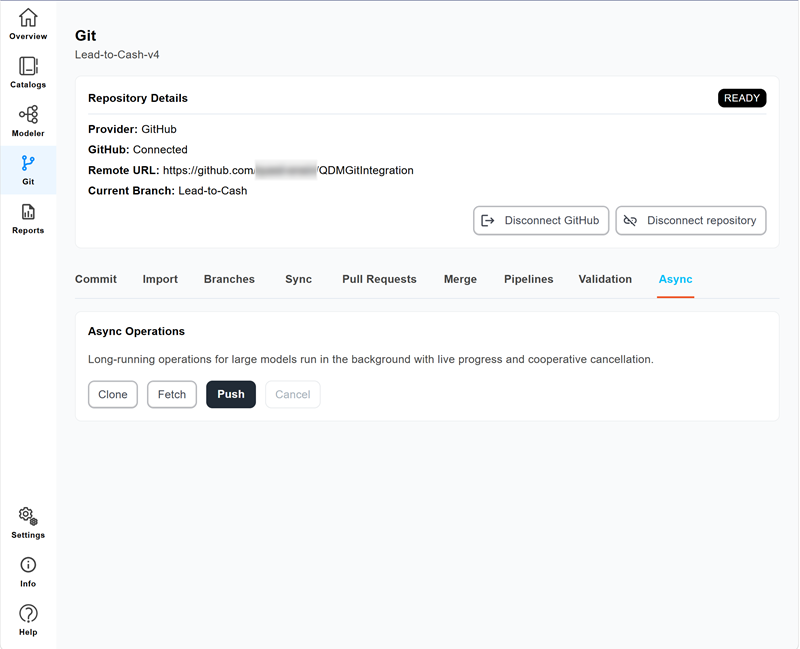Open the Reports chart icon
800x649 pixels.
(28, 212)
